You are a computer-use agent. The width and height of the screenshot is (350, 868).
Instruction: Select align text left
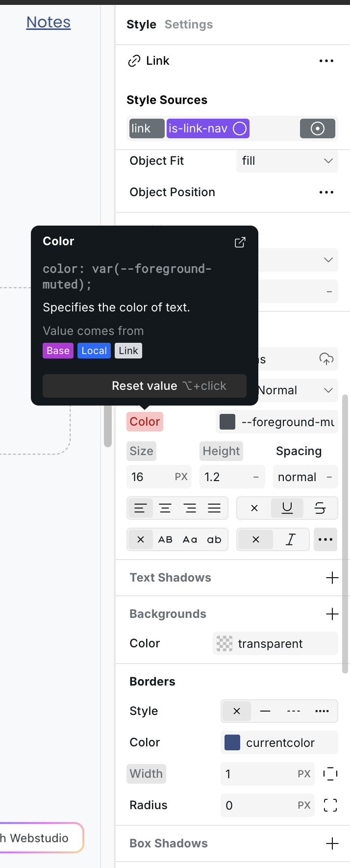click(x=140, y=509)
